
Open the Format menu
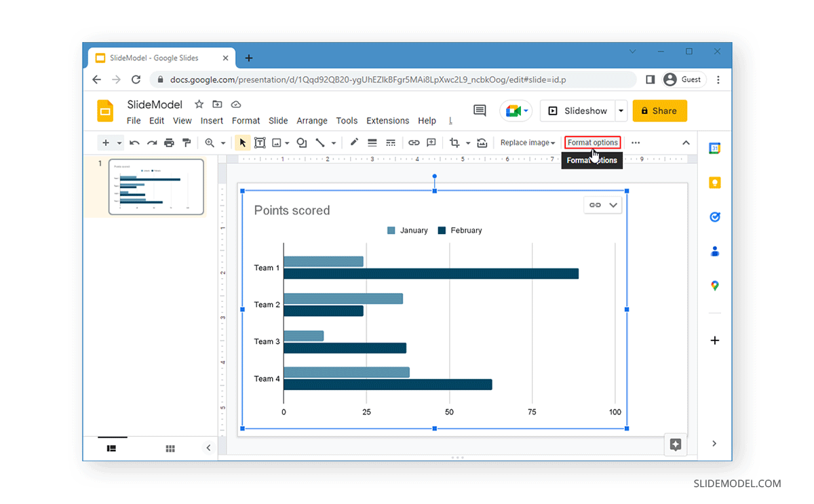click(246, 121)
